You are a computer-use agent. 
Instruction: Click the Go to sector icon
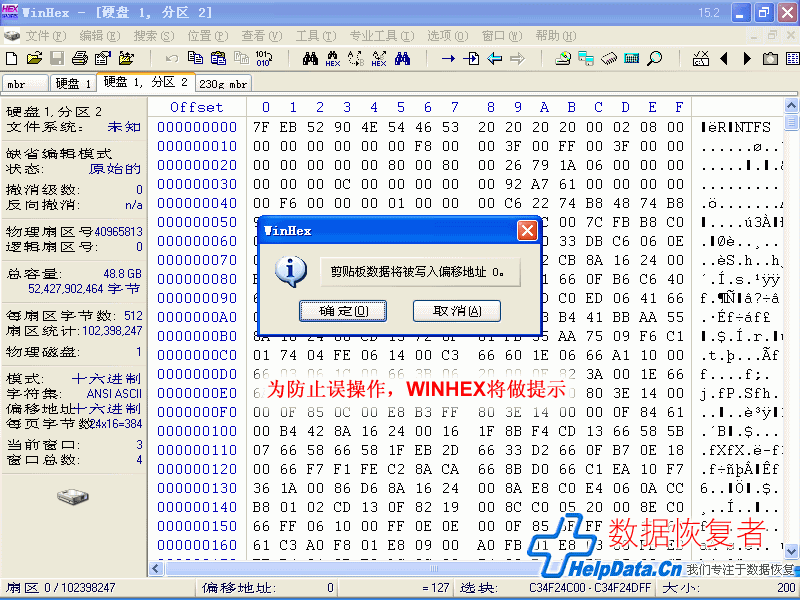(471, 59)
